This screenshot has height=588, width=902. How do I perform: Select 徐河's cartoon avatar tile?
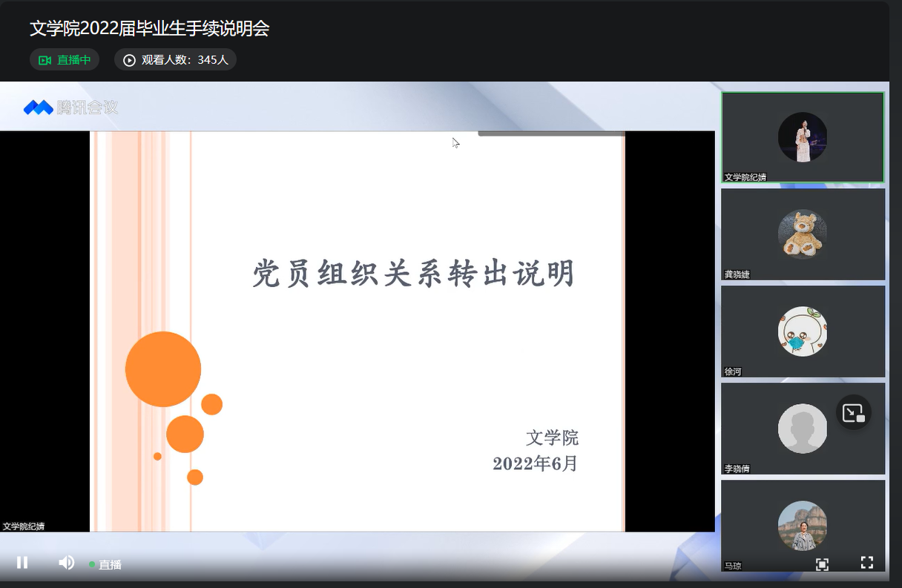802,331
